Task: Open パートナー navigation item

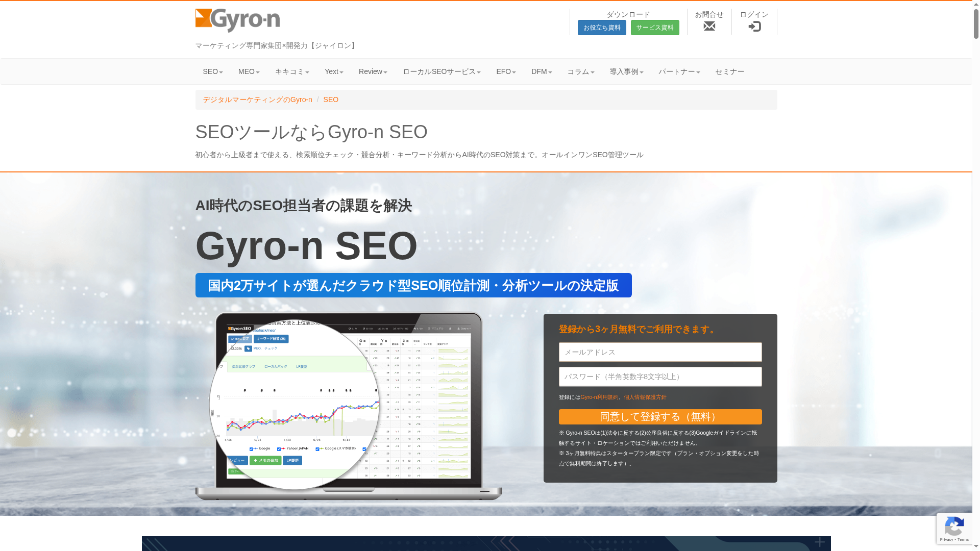Action: [x=679, y=71]
